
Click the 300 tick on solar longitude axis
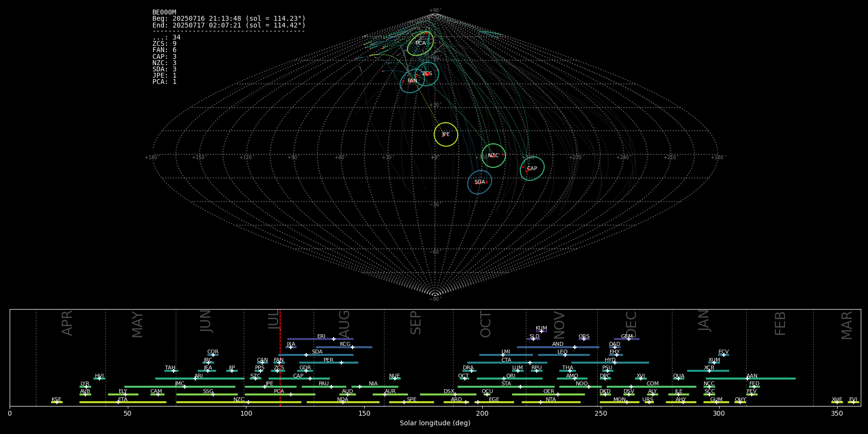(x=719, y=413)
